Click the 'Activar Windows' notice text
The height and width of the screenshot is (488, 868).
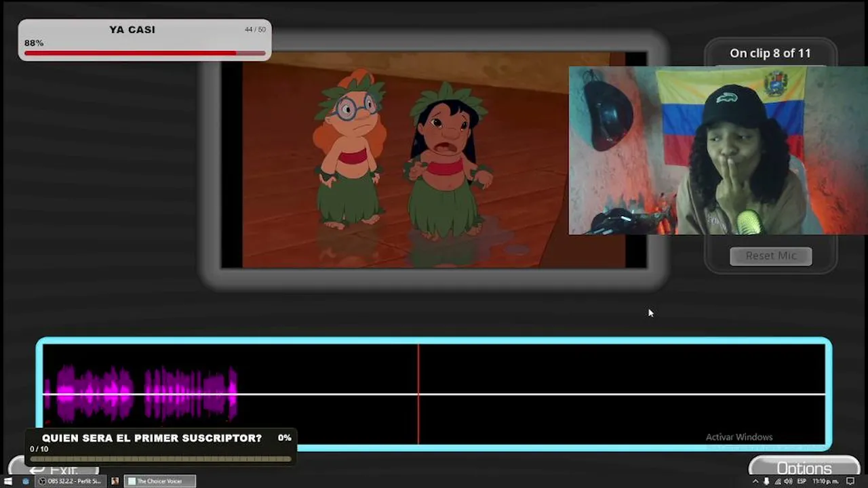[739, 437]
